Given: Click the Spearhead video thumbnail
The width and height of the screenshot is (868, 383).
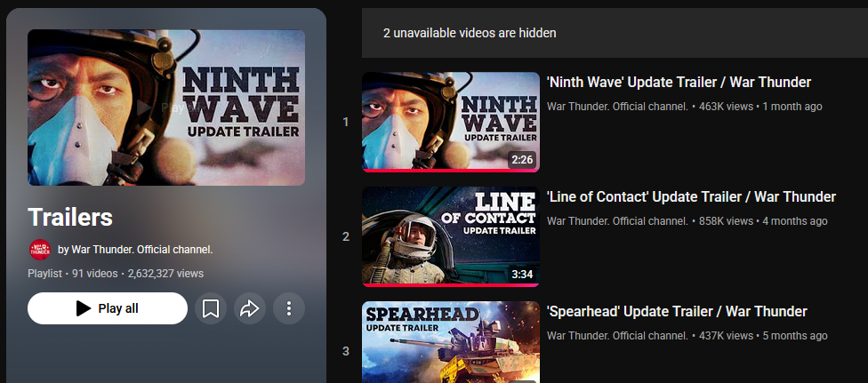Looking at the screenshot, I should coord(451,342).
